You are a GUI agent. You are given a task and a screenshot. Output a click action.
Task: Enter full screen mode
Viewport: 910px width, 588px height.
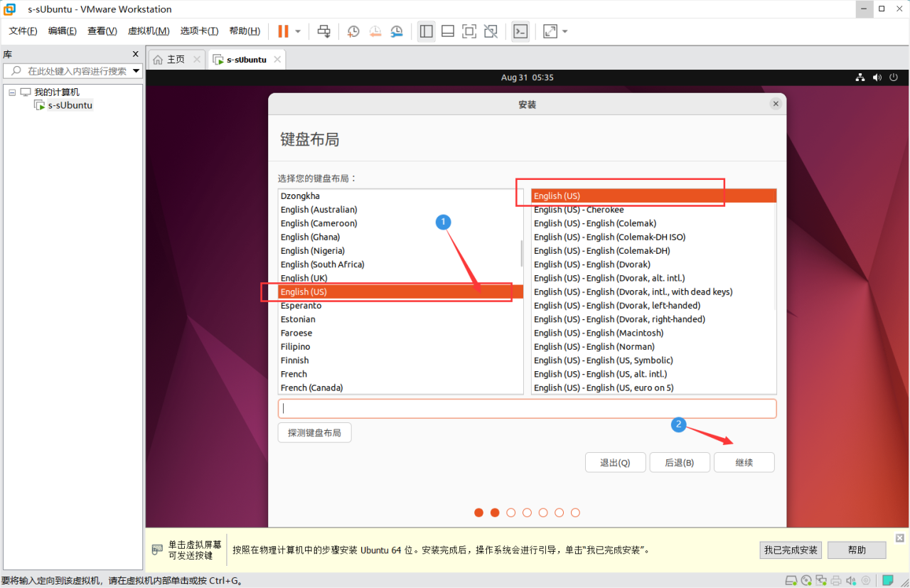click(x=469, y=31)
